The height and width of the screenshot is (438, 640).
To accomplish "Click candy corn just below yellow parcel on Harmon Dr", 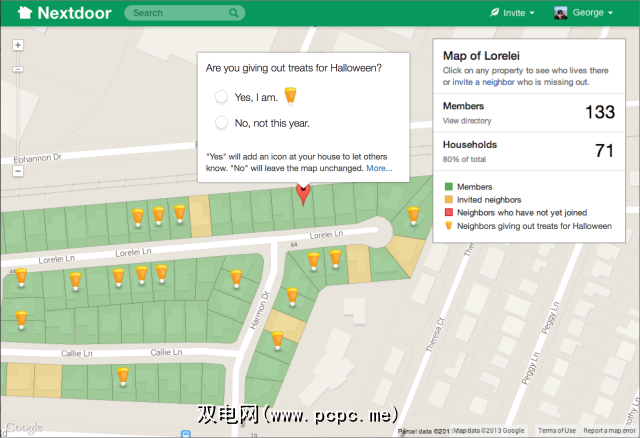I will 278,340.
